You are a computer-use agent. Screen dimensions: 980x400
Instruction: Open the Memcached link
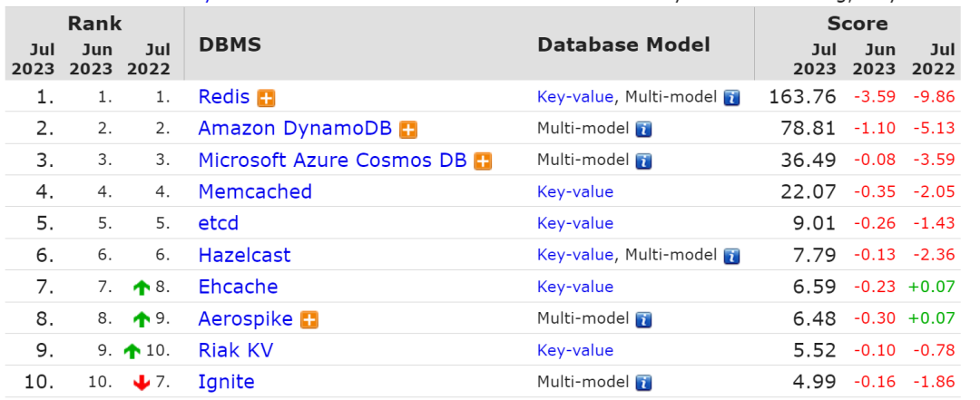255,192
